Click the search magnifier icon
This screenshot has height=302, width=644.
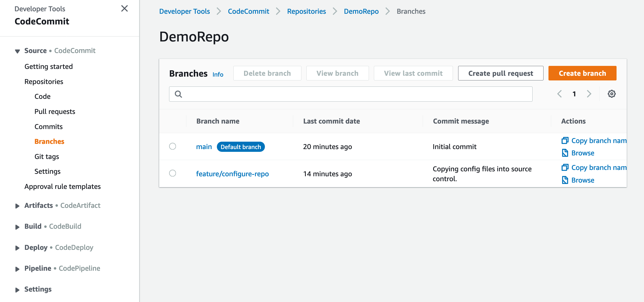178,94
